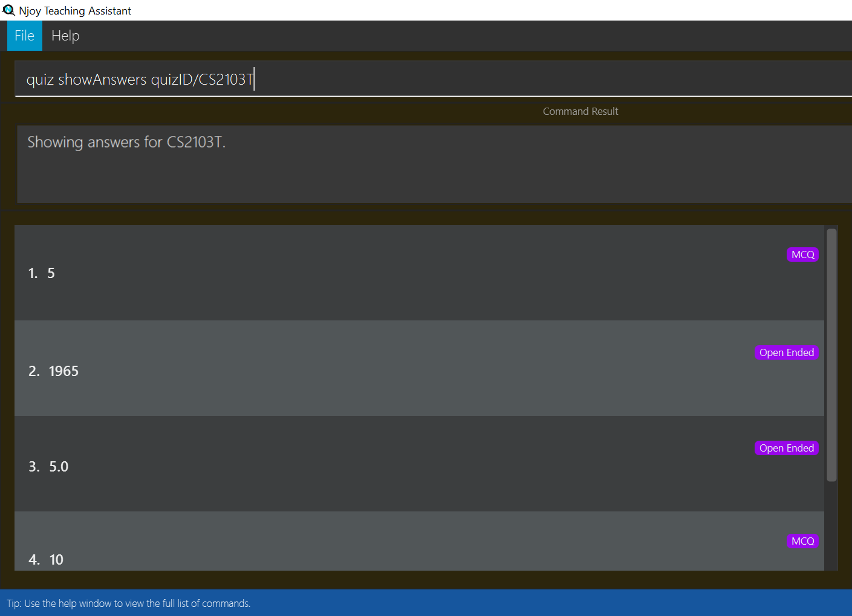The width and height of the screenshot is (852, 616).
Task: Click the Open Ended tag on answer 2
Action: [786, 352]
